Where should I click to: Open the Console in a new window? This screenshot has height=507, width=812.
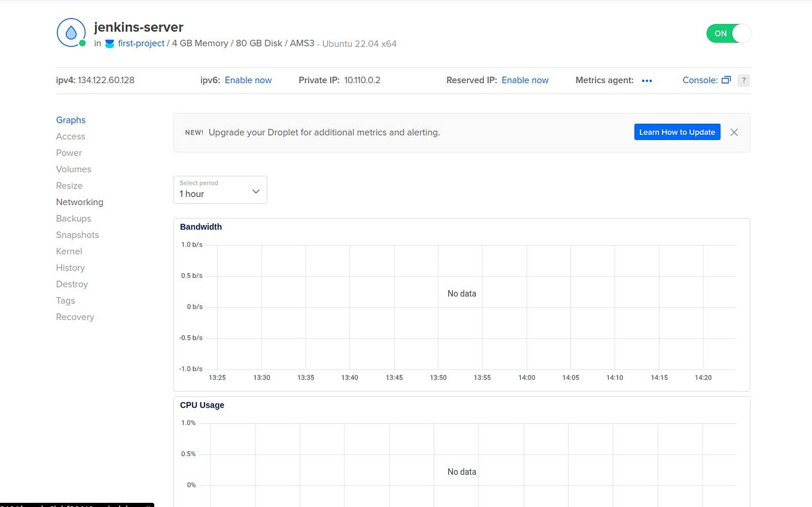point(725,80)
